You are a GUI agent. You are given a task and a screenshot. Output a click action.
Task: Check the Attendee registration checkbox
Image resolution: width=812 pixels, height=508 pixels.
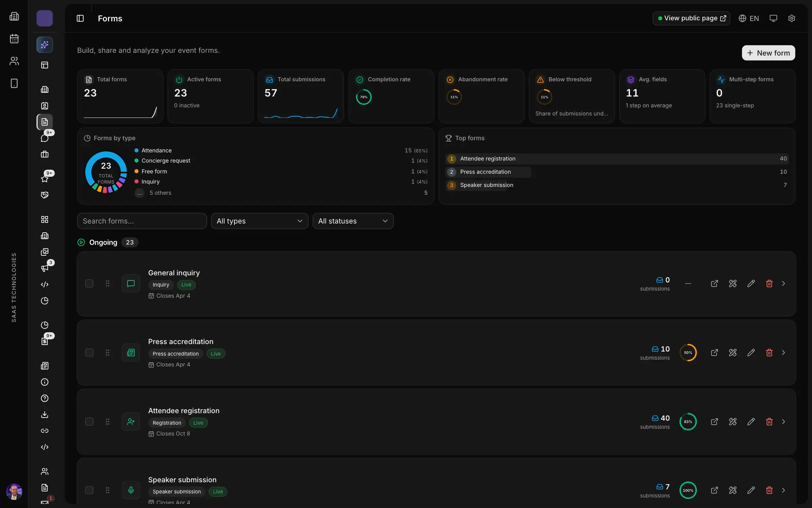pos(89,422)
